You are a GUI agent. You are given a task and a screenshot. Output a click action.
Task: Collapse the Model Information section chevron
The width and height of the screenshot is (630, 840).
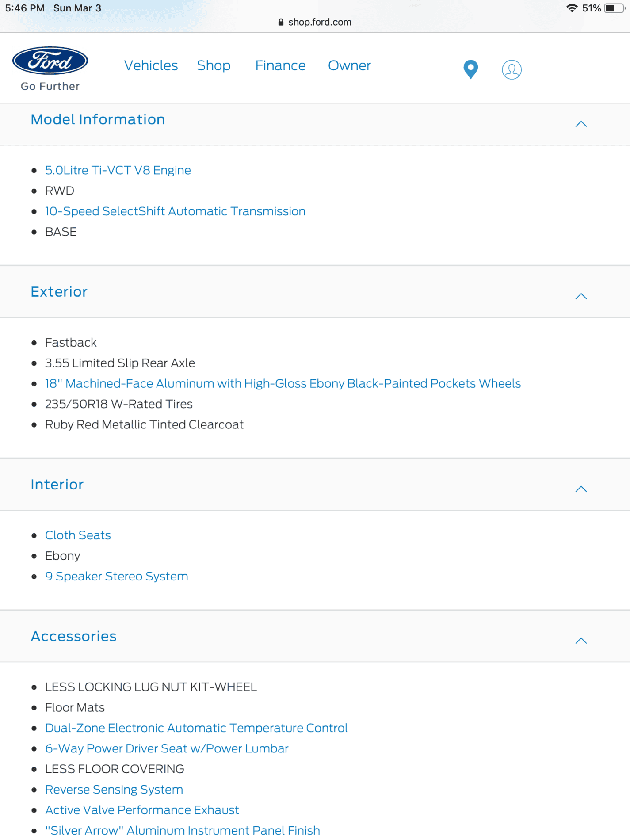point(581,124)
